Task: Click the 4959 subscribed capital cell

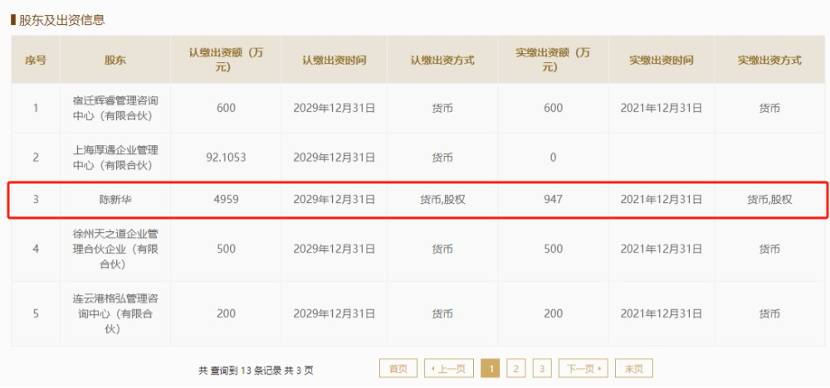Action: 226,200
